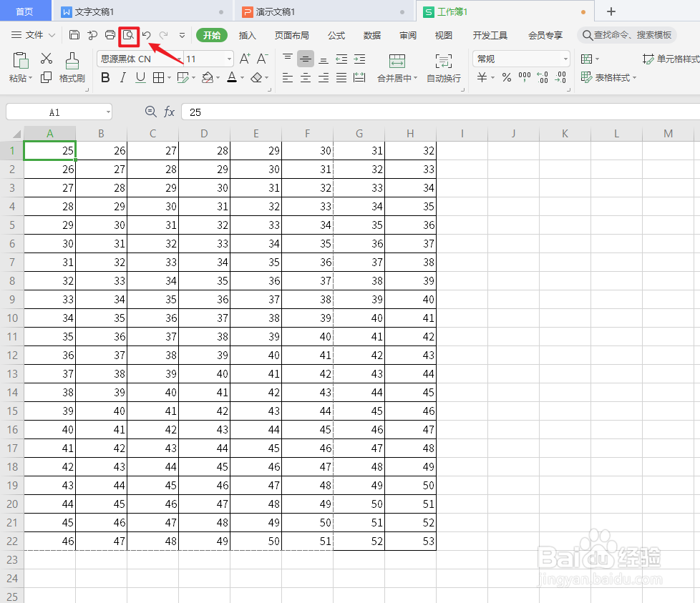The image size is (700, 603).
Task: Click the select all corner triangle
Action: click(x=16, y=134)
